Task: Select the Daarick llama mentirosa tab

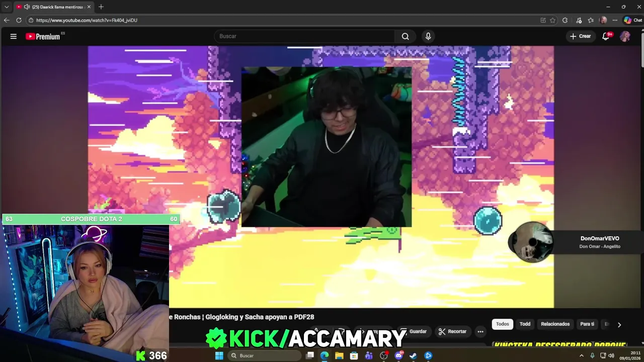Action: click(x=54, y=7)
